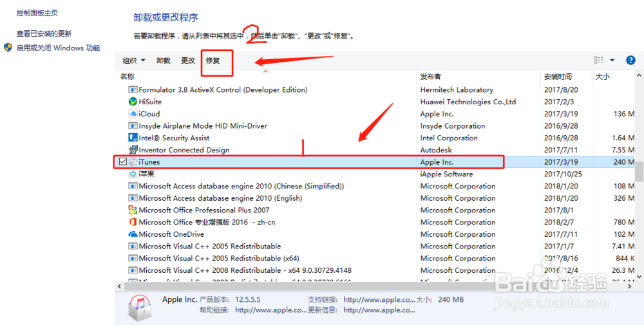Click publisher Insyde Corporation
The image size is (644, 325).
(453, 125)
